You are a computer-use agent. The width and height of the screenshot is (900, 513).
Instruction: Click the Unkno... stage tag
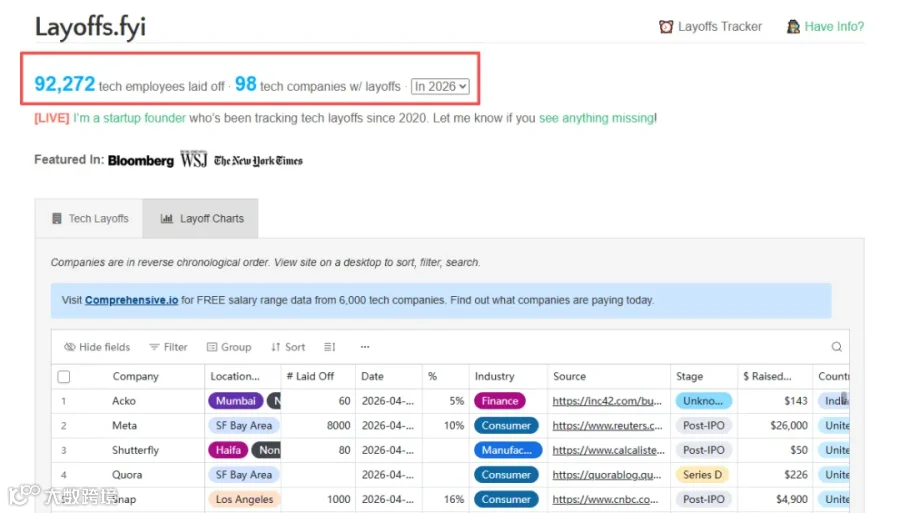703,401
